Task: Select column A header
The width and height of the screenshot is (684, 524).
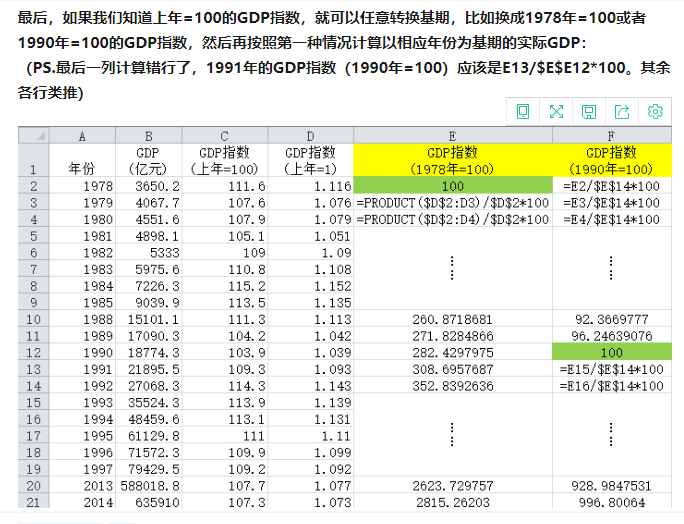Action: (x=82, y=136)
